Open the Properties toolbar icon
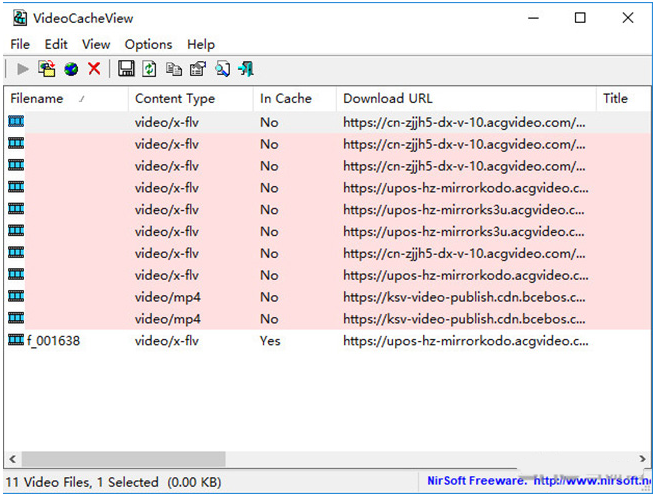Screen dimensions: 657x497 point(198,69)
